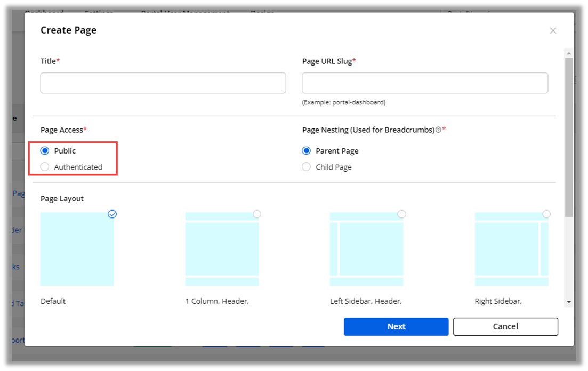Click the Next button

point(396,327)
